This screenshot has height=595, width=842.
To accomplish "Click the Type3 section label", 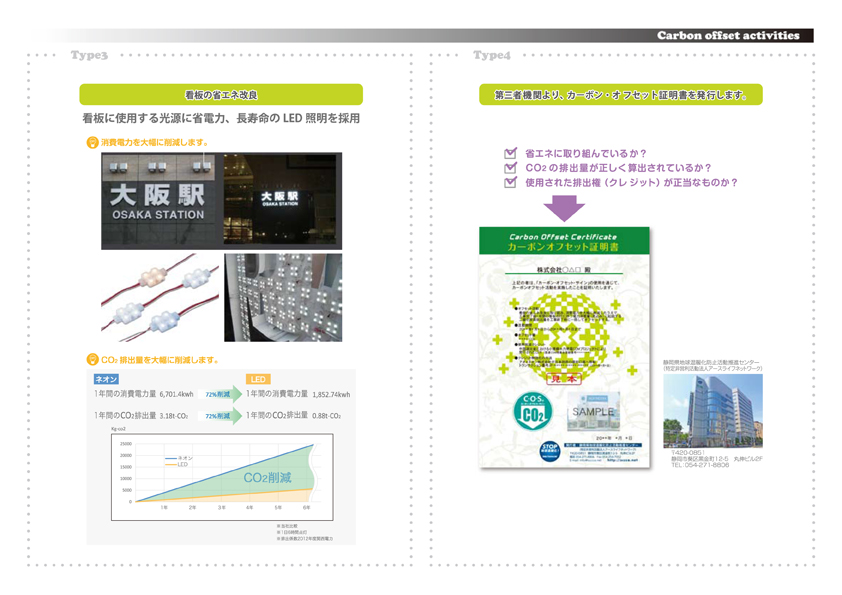I will click(x=89, y=55).
